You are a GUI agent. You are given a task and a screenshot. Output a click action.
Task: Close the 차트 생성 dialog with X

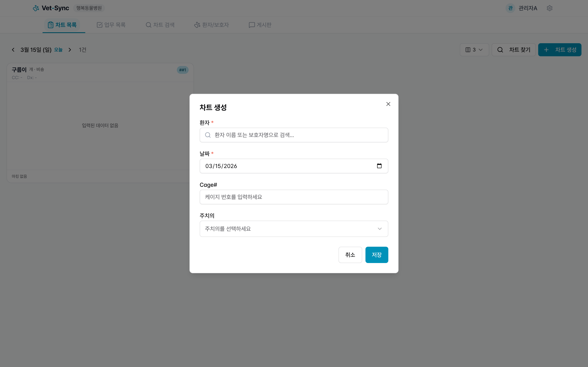pos(388,104)
